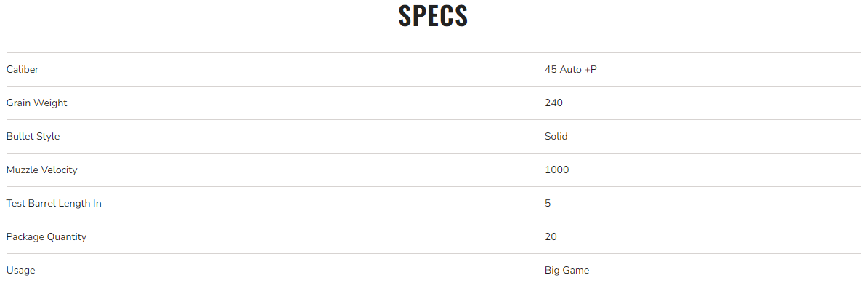Click the package quantity value 20
This screenshot has height=283, width=868.
pyautogui.click(x=551, y=237)
